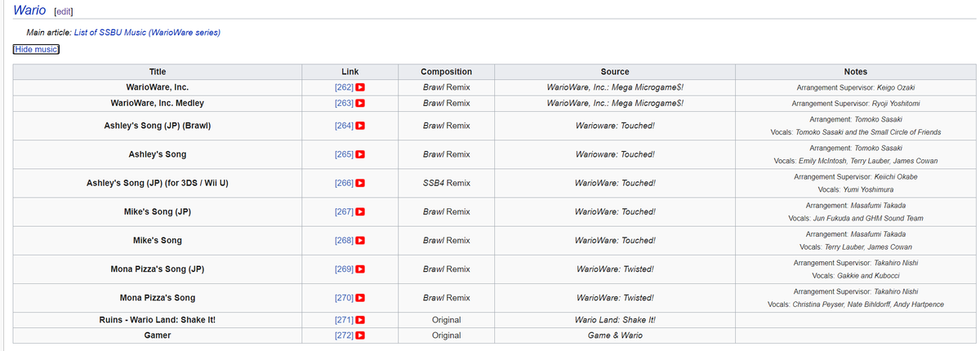Click the Link column header
Image resolution: width=980 pixels, height=351 pixels.
(x=349, y=72)
